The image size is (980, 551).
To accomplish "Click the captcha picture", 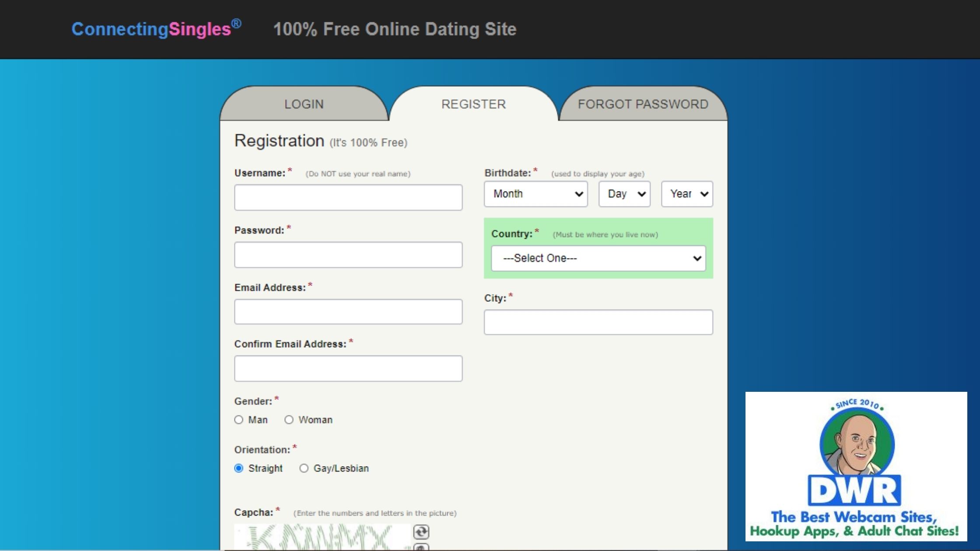I will (322, 538).
